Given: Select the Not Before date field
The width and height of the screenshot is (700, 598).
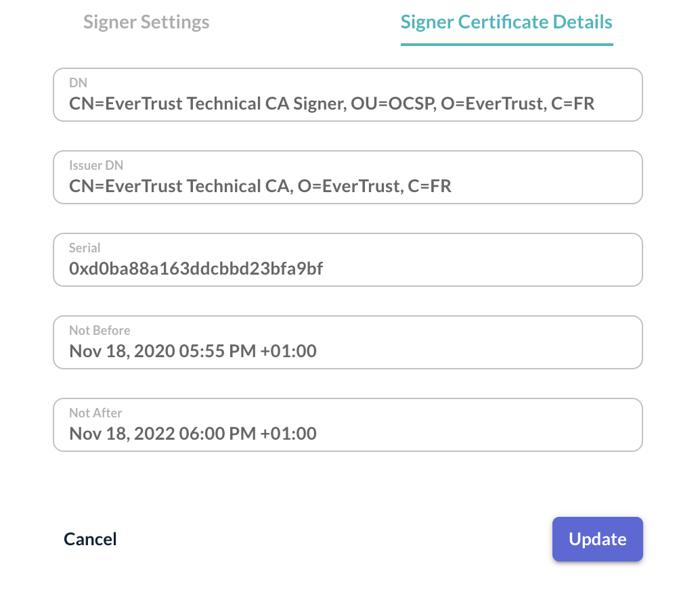Looking at the screenshot, I should click(348, 342).
